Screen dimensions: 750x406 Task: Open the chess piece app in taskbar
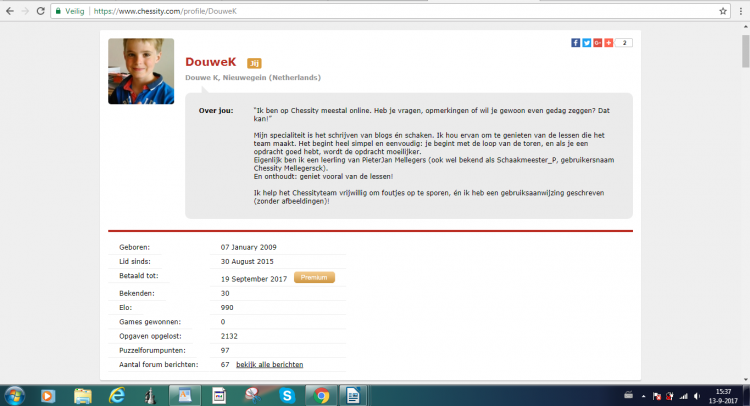pos(151,396)
